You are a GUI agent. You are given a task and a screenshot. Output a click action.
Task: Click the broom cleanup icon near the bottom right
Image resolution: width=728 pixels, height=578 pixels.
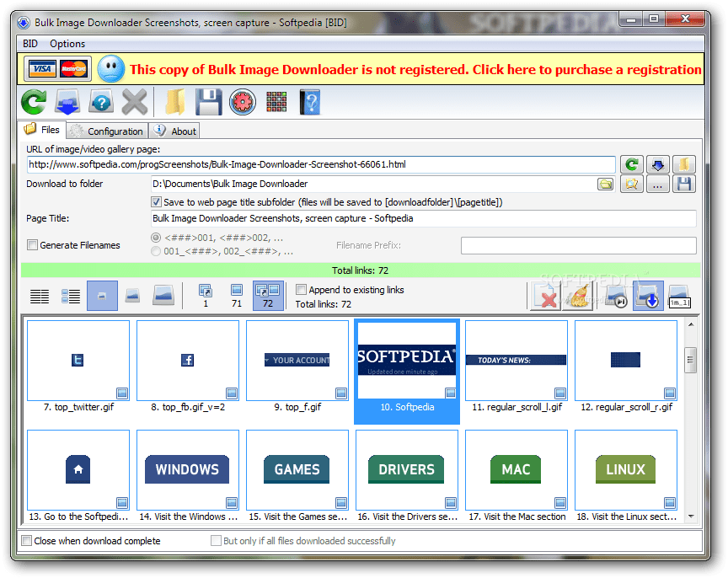tap(577, 297)
